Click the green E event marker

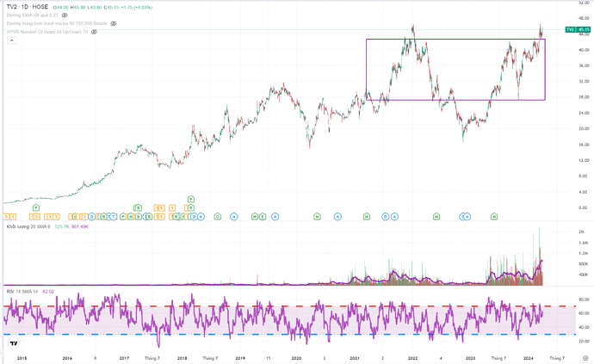coord(263,217)
